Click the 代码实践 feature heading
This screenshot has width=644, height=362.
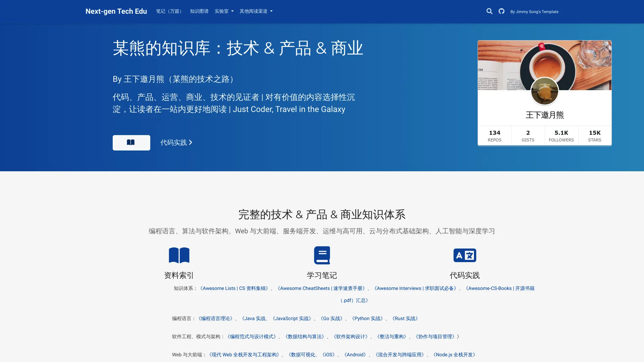465,276
